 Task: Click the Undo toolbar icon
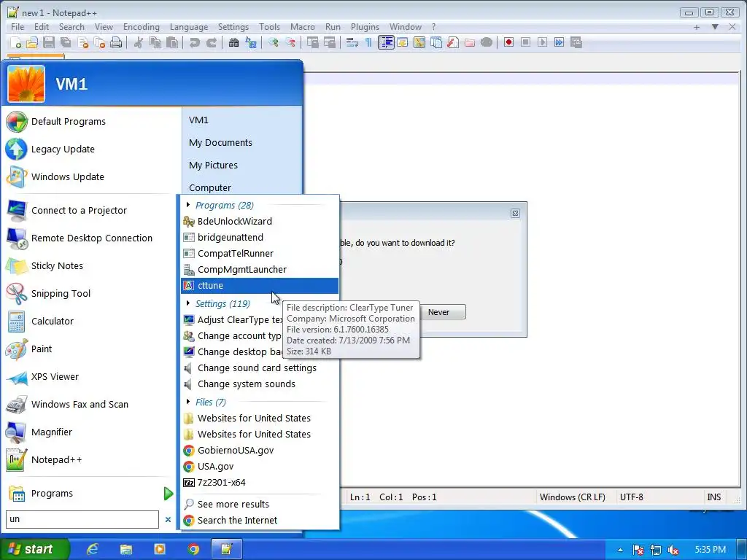tap(194, 43)
